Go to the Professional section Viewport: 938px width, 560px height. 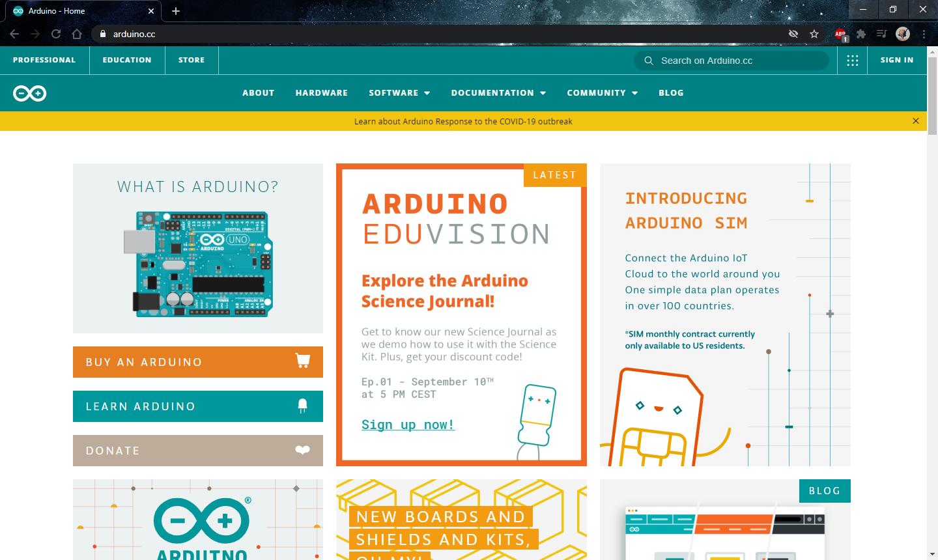pyautogui.click(x=44, y=60)
